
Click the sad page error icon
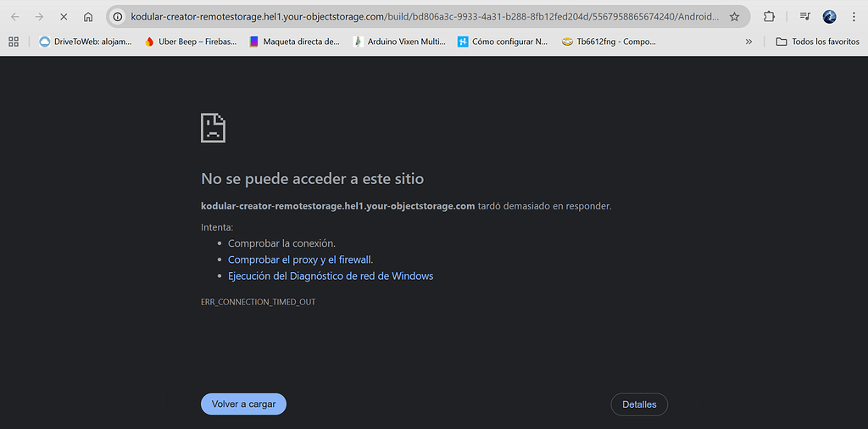click(x=213, y=128)
